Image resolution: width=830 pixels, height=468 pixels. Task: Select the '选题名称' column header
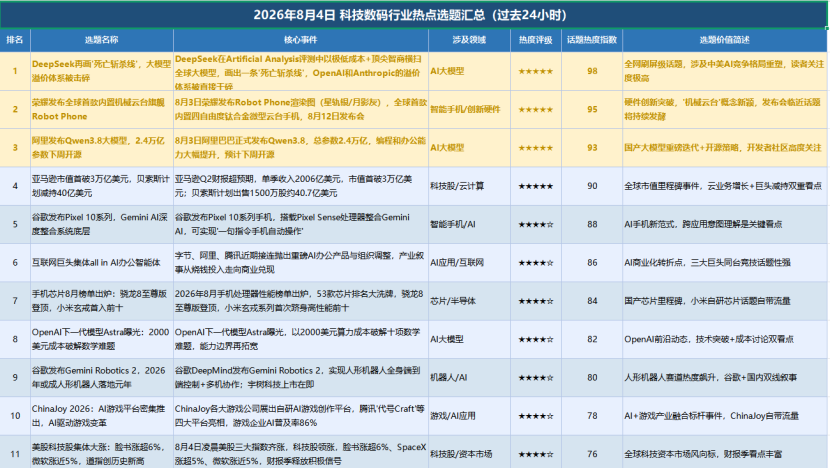tap(102, 40)
